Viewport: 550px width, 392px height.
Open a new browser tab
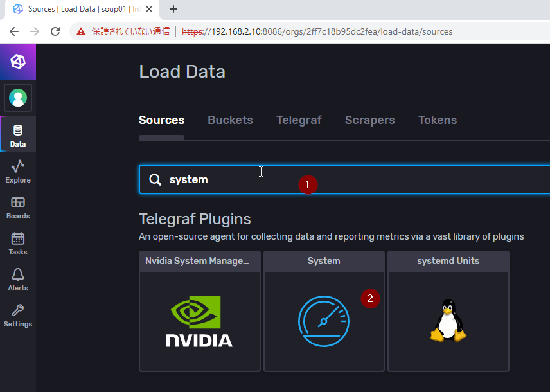point(173,9)
